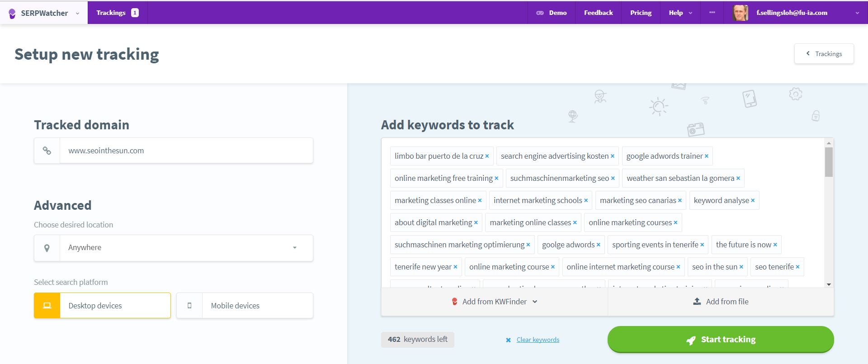868x364 pixels.
Task: Remove the 'keyword analyse' keyword tag
Action: pyautogui.click(x=753, y=201)
